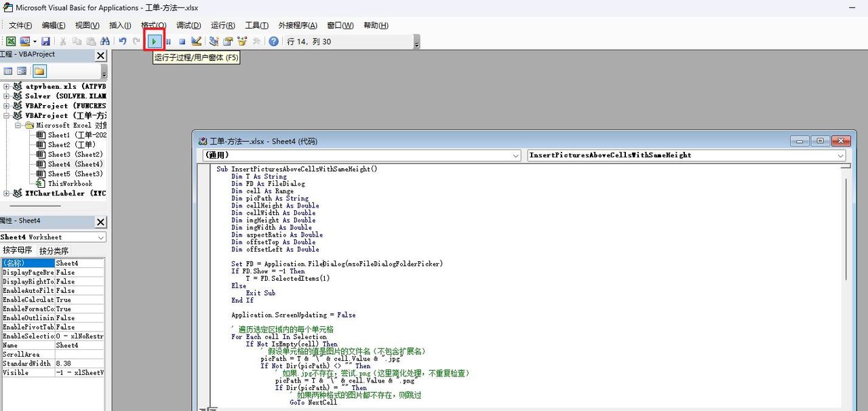Click the Save disk icon in toolbar
The width and height of the screenshot is (868, 411).
point(46,41)
